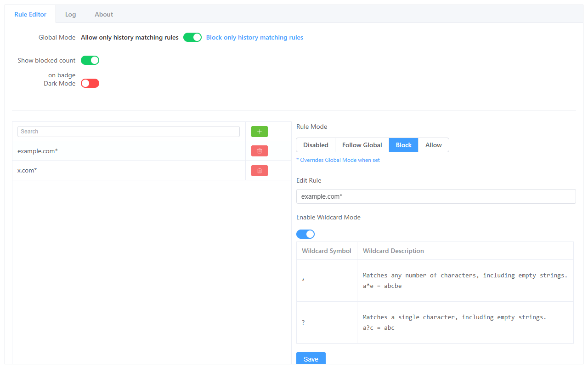Click 'Allow only history matching rules' label
This screenshot has width=588, height=368.
[x=130, y=37]
